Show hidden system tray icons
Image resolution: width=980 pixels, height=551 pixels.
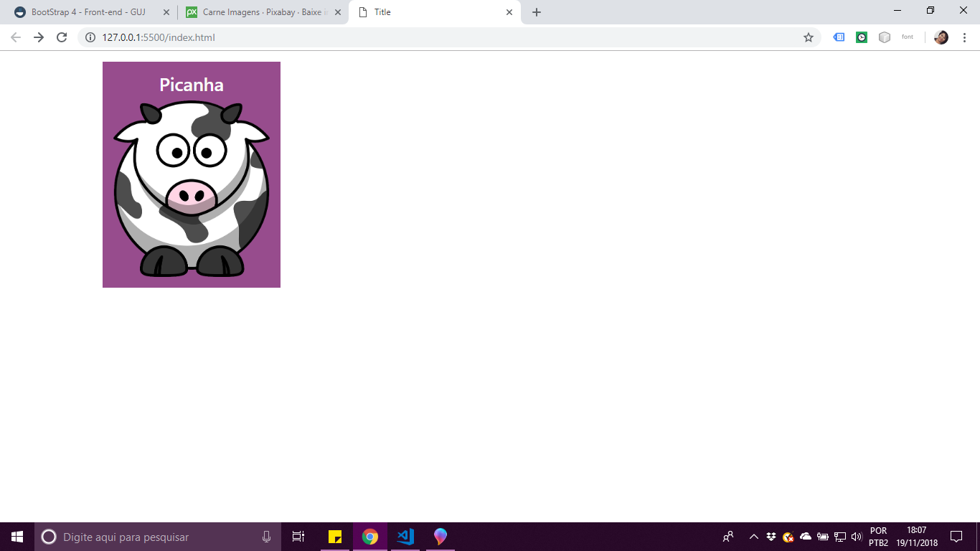(753, 537)
